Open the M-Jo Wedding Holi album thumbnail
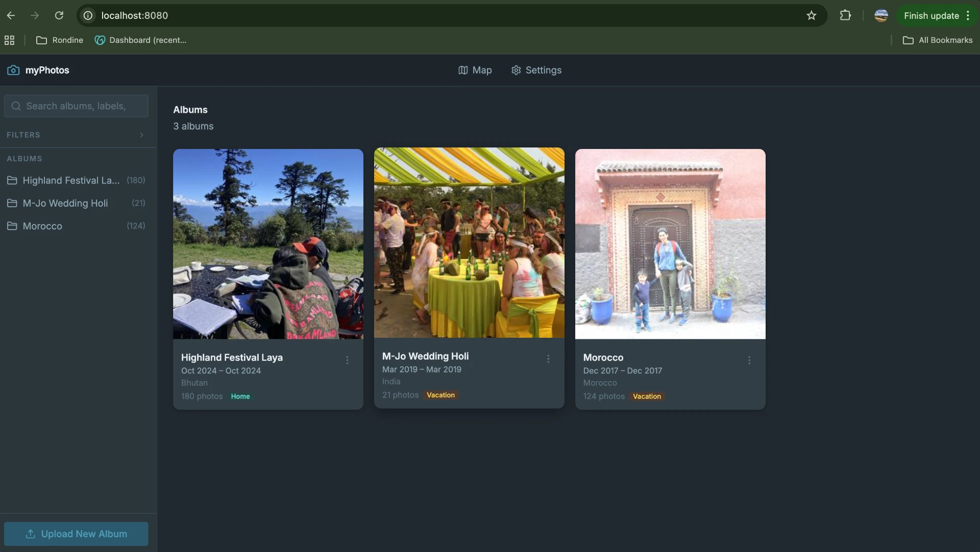980x552 pixels. pyautogui.click(x=469, y=243)
